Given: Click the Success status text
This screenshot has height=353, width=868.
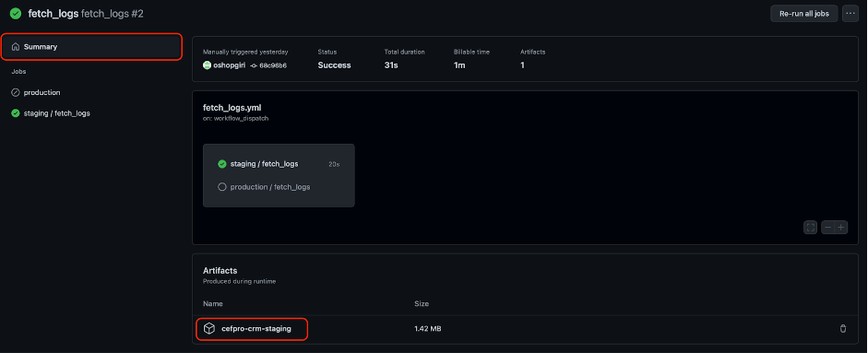Looking at the screenshot, I should [x=334, y=65].
